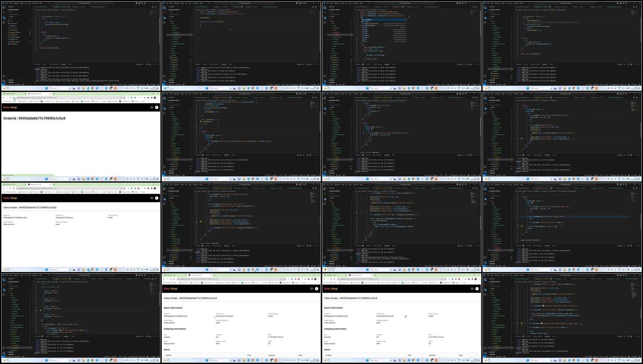Open the Chrome three-dot menu in the OrderId frame

point(158,98)
